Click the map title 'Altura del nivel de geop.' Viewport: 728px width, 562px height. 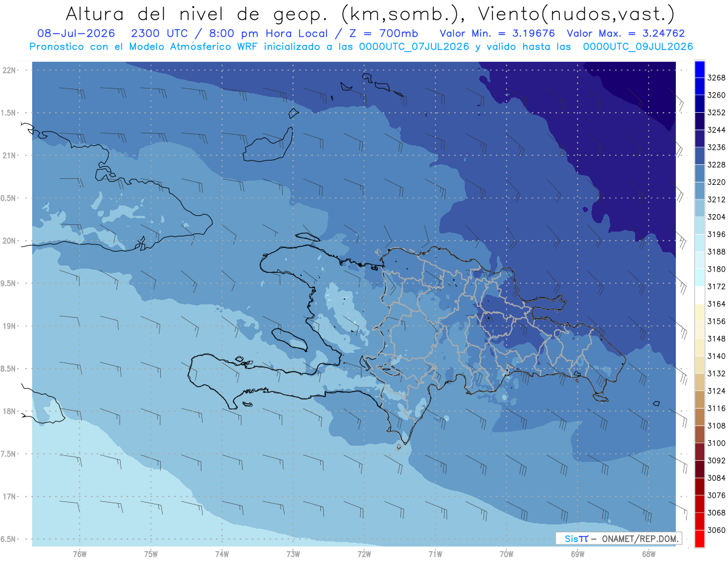click(198, 13)
